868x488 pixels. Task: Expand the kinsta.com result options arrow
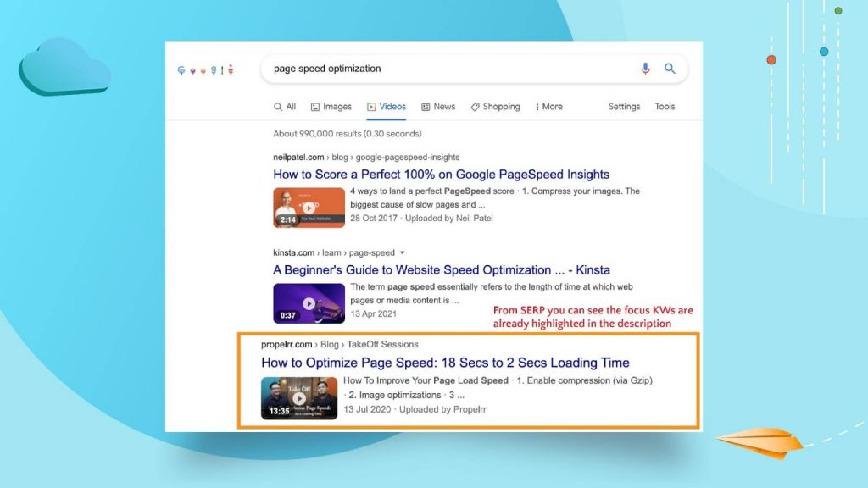(x=403, y=252)
